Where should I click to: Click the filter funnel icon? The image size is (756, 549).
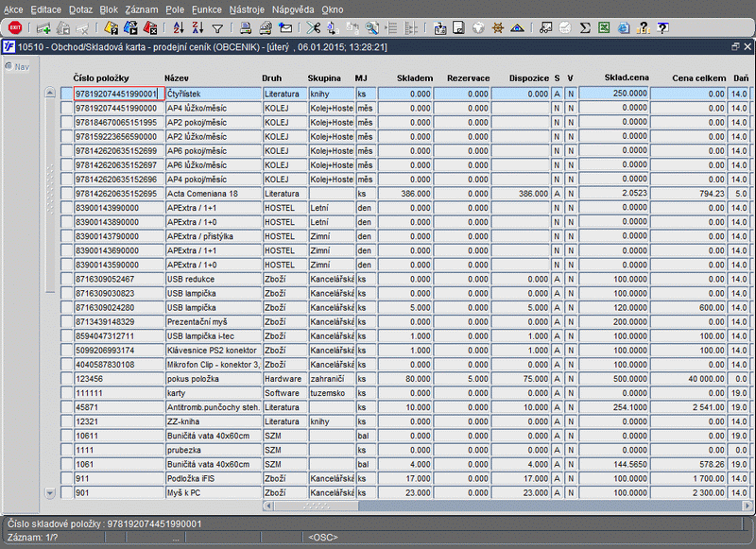click(x=217, y=27)
